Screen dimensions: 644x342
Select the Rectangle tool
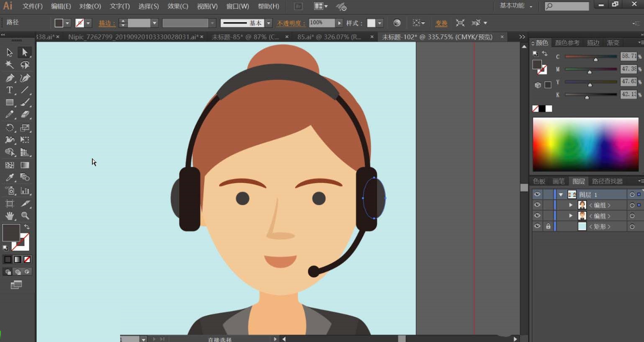[x=10, y=102]
